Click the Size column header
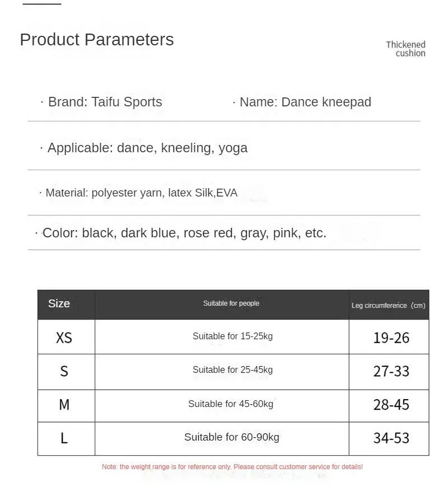The width and height of the screenshot is (448, 496). pyautogui.click(x=59, y=303)
